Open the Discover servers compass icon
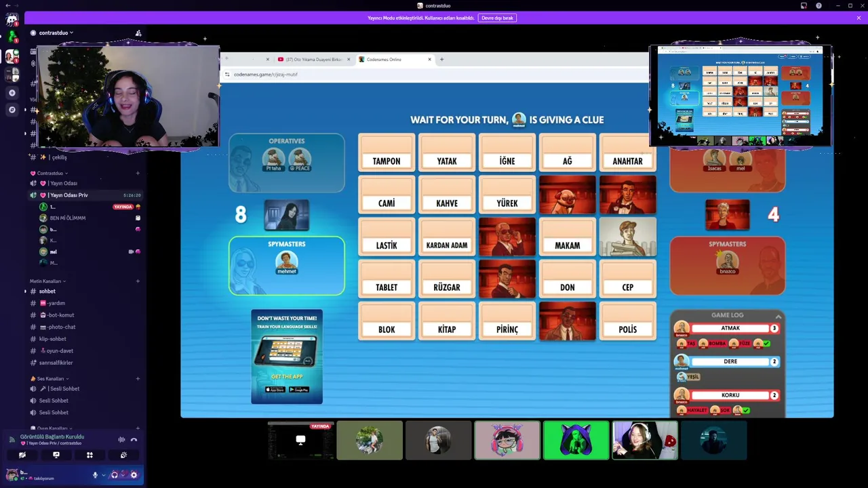 point(12,109)
